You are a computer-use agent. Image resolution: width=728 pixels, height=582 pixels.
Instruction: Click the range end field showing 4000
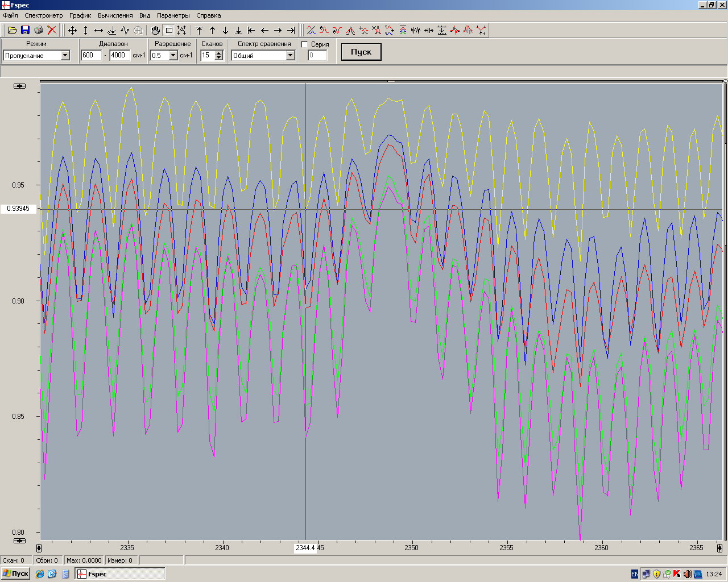pyautogui.click(x=120, y=55)
